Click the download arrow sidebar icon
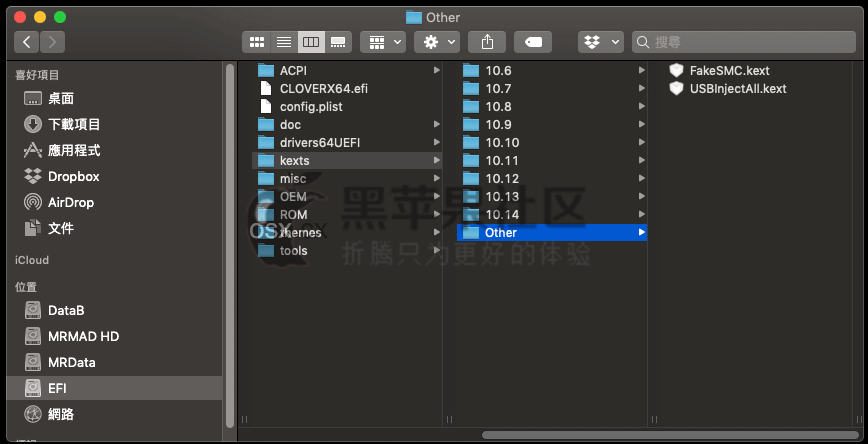Viewport: 868px width, 444px height. point(33,125)
